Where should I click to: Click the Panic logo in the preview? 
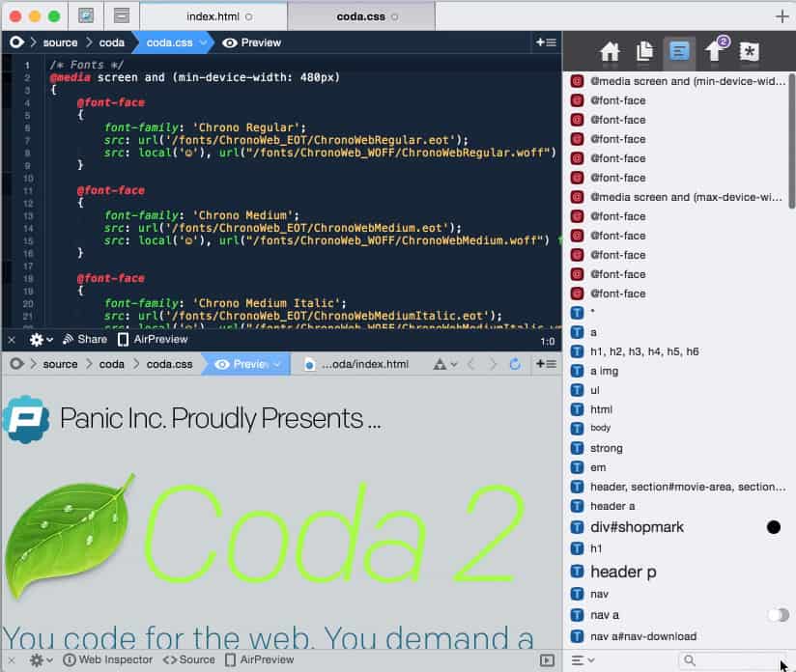point(26,419)
